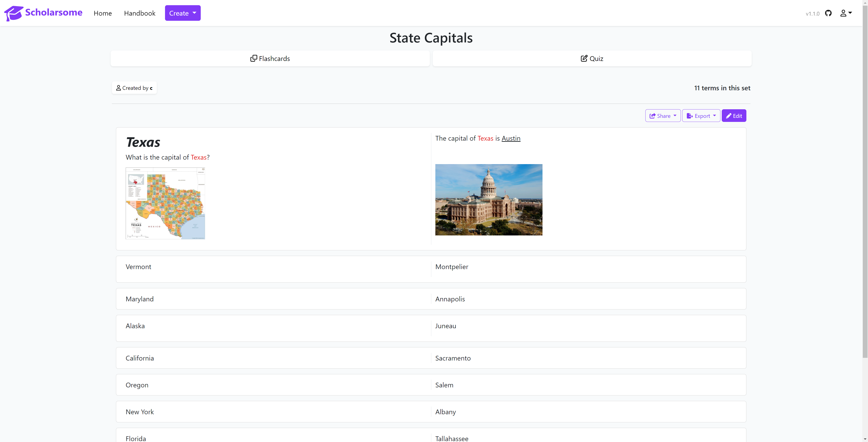Start the Flashcards study mode
The image size is (868, 442).
coord(270,58)
